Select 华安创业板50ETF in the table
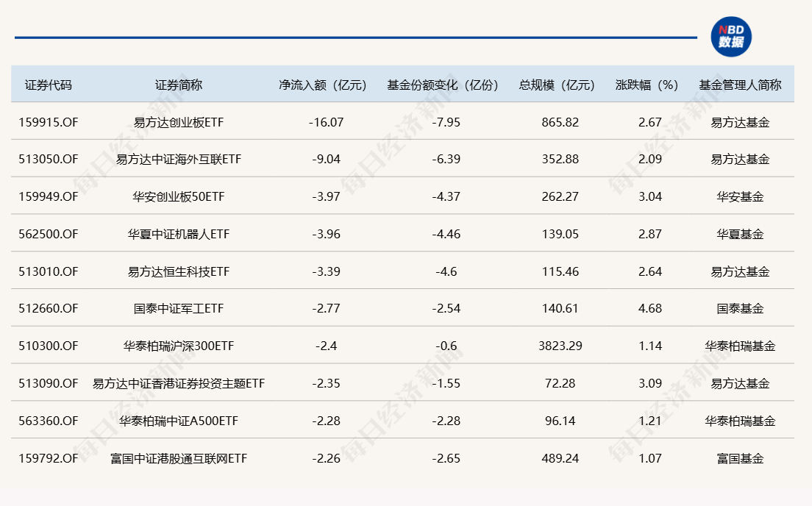Screen dimensions: 812x506 tap(178, 197)
